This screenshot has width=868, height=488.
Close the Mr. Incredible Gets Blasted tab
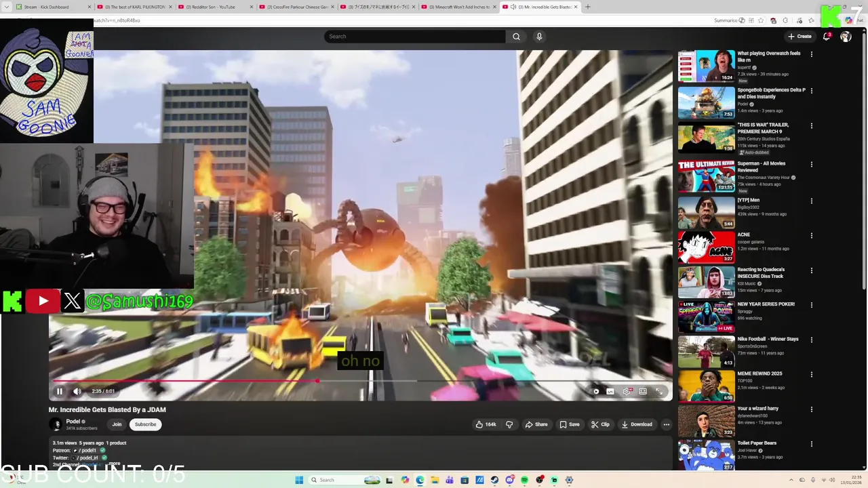pos(576,7)
